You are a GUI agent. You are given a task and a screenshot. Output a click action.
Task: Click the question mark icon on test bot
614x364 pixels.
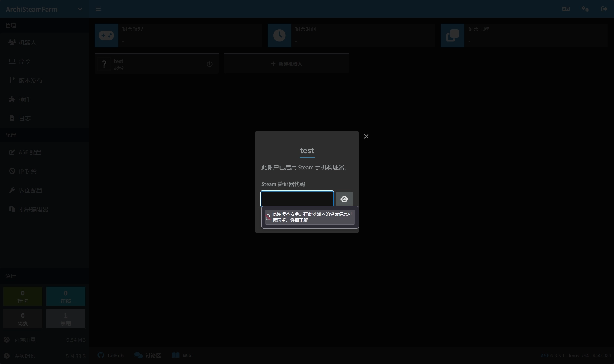point(104,64)
